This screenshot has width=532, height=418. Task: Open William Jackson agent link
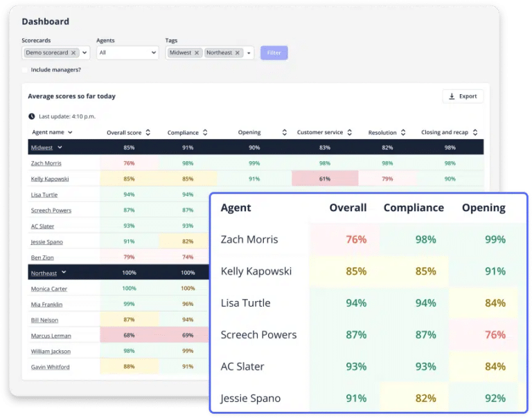tap(51, 352)
